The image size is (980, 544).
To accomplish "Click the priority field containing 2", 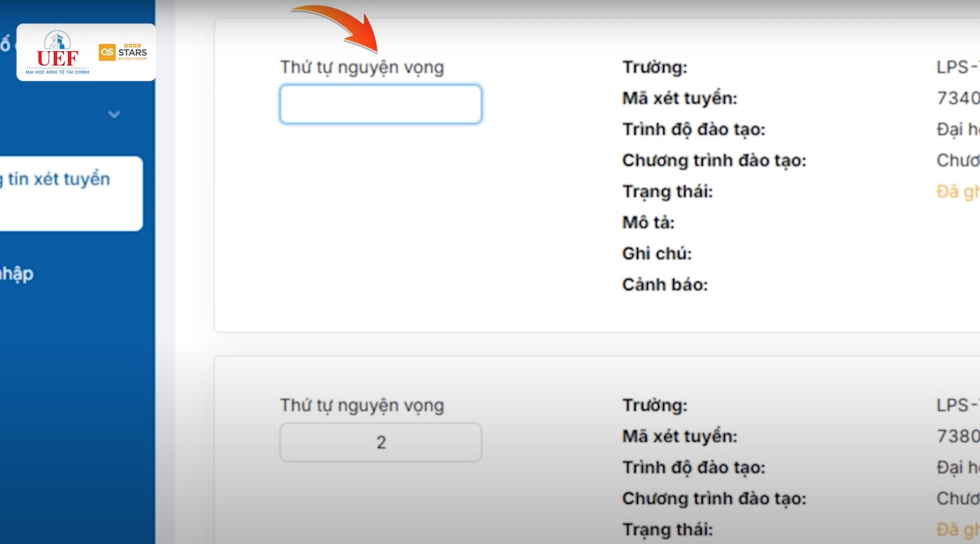I will coord(380,442).
